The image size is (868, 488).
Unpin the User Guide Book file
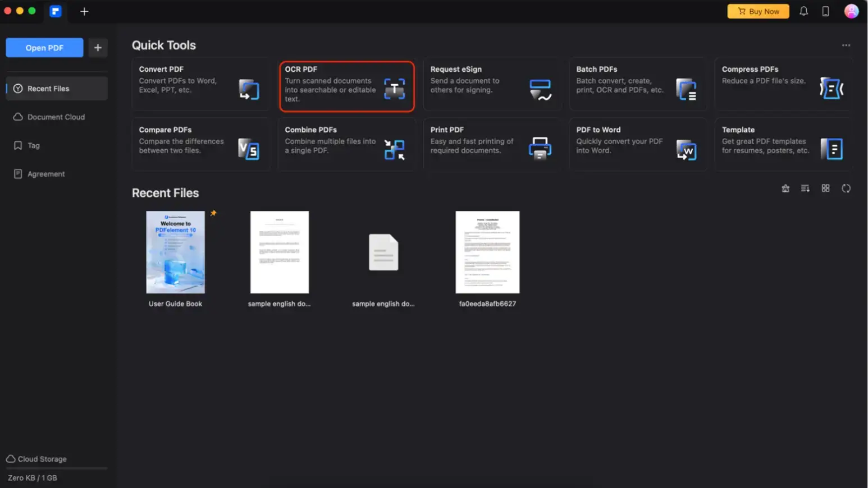tap(213, 213)
